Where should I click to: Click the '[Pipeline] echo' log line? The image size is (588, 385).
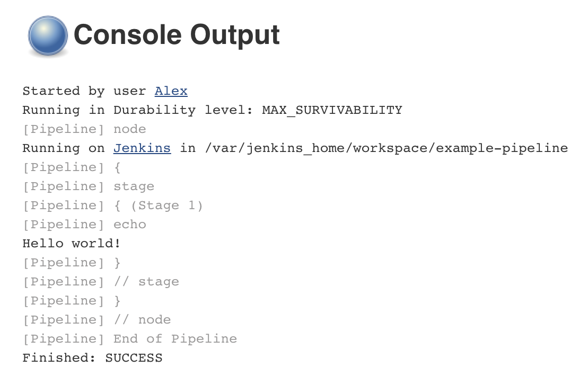pos(84,225)
